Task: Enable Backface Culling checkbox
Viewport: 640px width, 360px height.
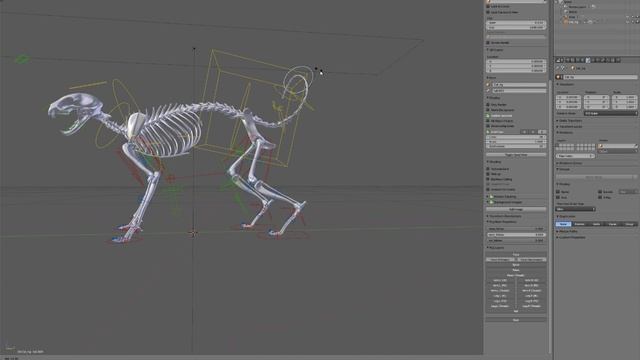Action: pyautogui.click(x=488, y=179)
